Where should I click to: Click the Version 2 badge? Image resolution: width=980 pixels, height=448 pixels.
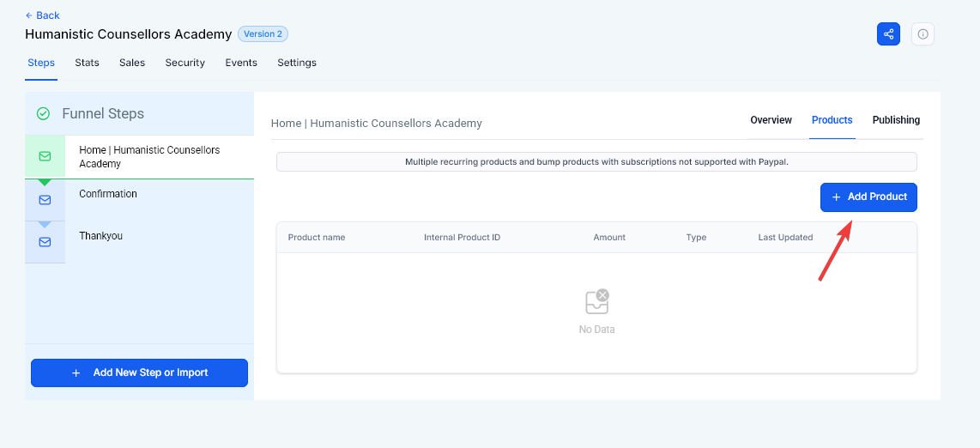pyautogui.click(x=263, y=34)
